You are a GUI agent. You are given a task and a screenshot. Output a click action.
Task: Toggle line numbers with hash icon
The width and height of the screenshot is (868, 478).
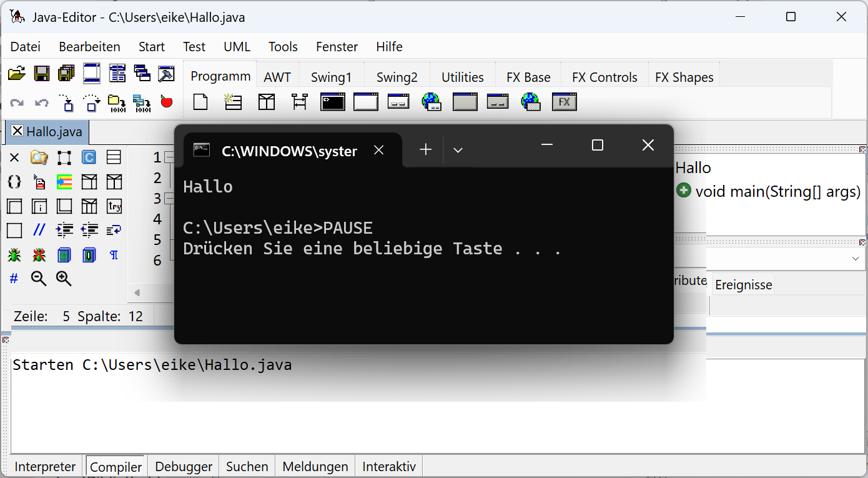[x=14, y=279]
